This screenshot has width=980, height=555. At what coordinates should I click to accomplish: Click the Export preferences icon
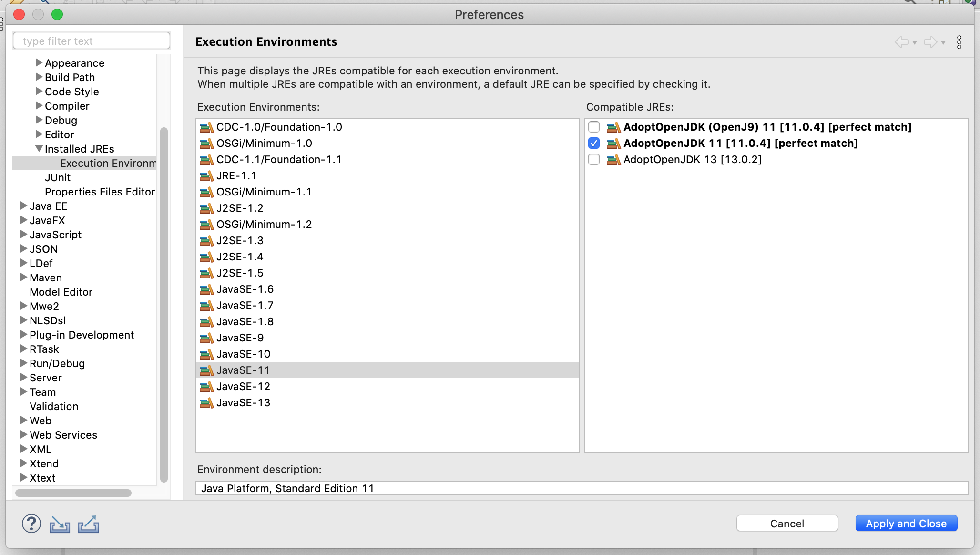point(88,524)
